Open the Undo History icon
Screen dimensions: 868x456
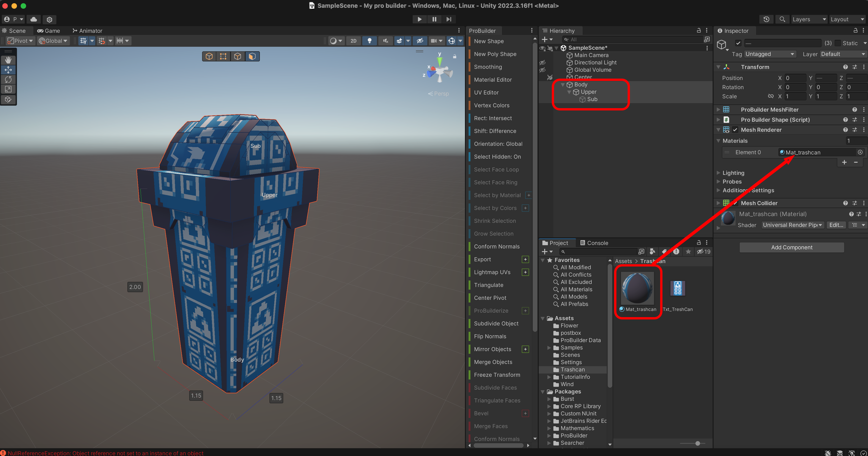coord(766,19)
